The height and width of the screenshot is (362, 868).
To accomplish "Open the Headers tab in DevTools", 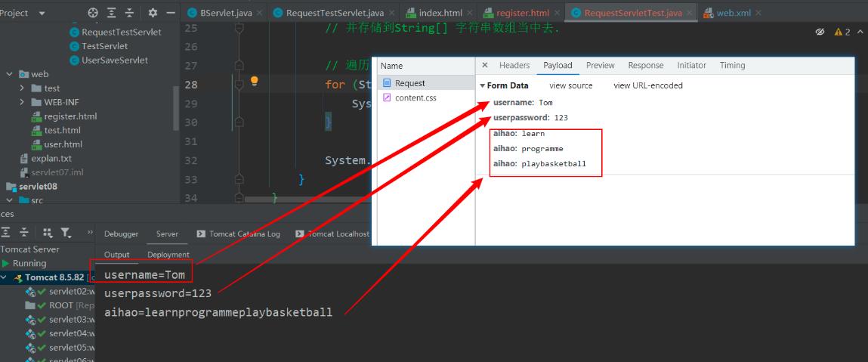I will coord(514,65).
